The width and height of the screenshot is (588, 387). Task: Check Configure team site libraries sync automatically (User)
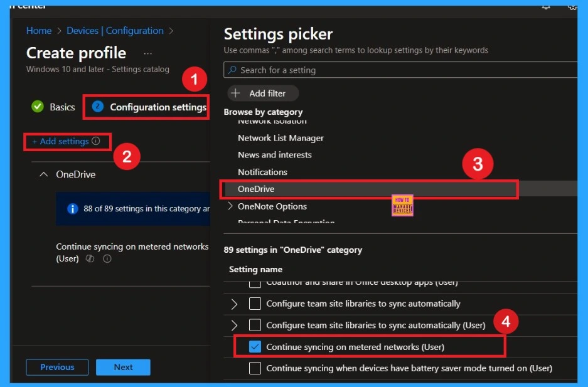[255, 325]
